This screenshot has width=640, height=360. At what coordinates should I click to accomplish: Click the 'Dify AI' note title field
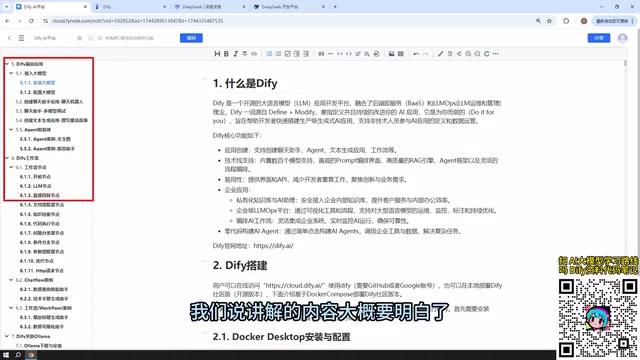click(45, 38)
